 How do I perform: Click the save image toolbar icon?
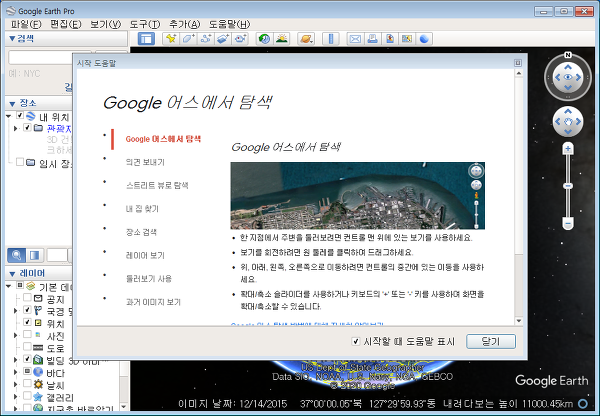390,39
